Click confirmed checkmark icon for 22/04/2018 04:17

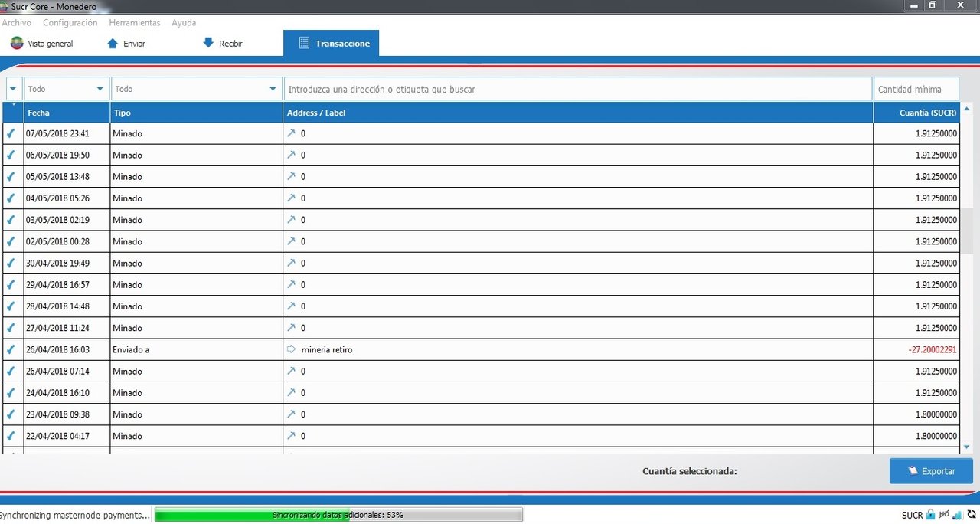[x=11, y=435]
